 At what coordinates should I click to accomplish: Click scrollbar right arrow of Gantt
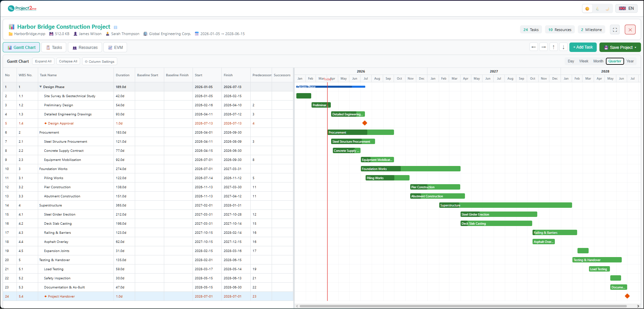638,306
